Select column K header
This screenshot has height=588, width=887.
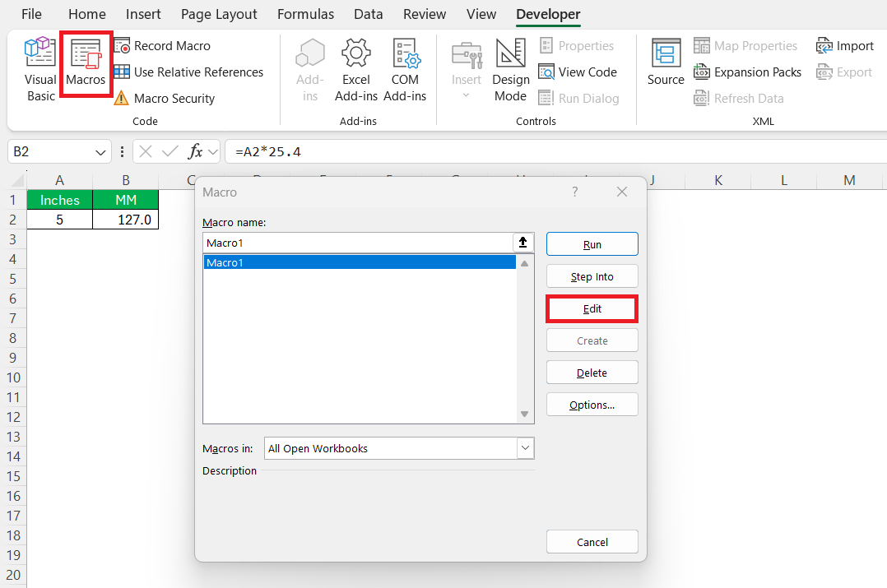pos(718,180)
